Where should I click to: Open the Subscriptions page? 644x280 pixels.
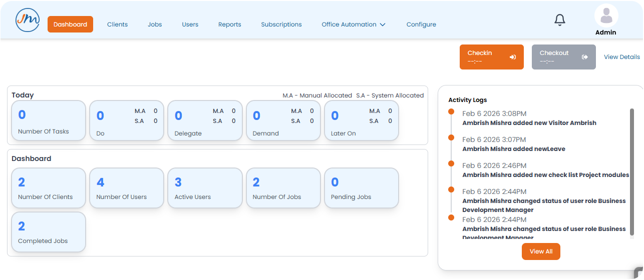pyautogui.click(x=281, y=24)
